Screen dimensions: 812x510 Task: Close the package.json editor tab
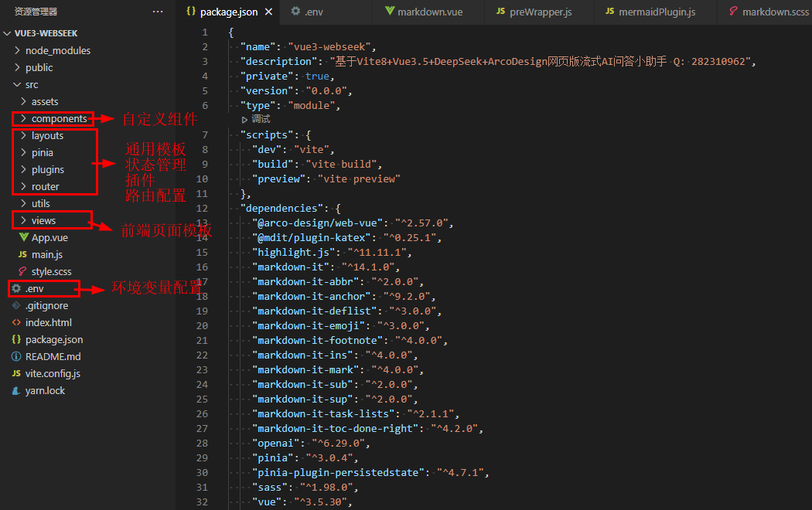click(x=268, y=12)
